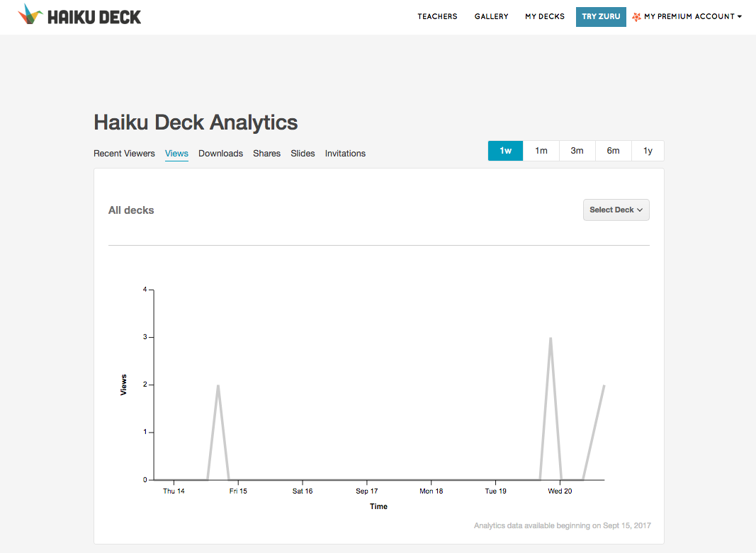Set the time range to 1m

pos(541,151)
